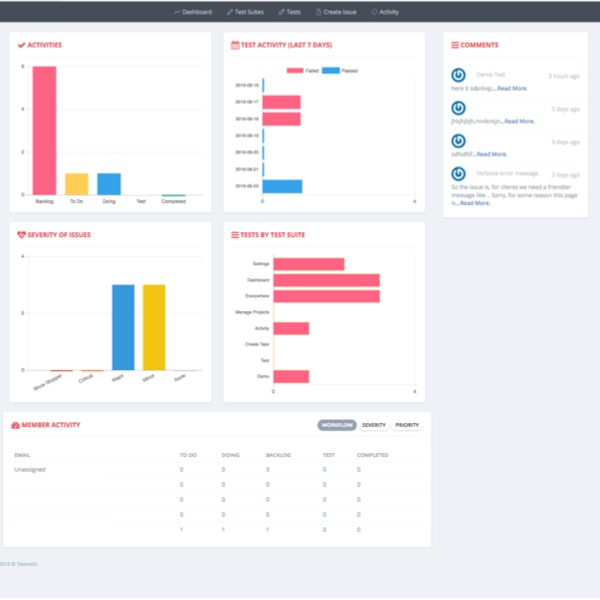Screen dimensions: 600x600
Task: Click the document icon next to Create Issue
Action: coord(318,12)
